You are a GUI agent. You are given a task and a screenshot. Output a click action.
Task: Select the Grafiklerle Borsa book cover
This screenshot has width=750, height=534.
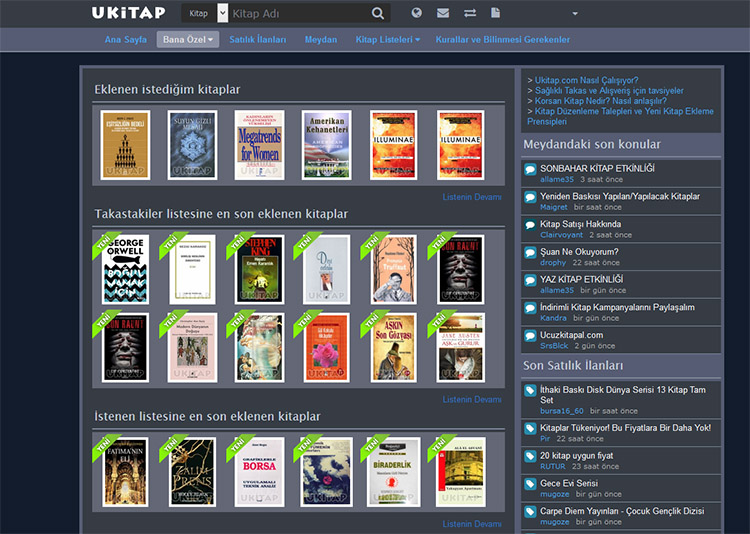click(259, 472)
